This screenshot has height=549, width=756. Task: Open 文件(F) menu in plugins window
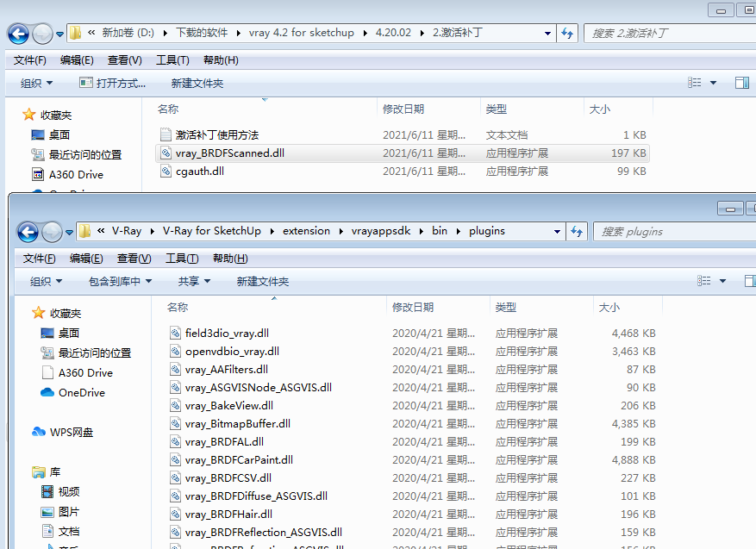pos(40,259)
